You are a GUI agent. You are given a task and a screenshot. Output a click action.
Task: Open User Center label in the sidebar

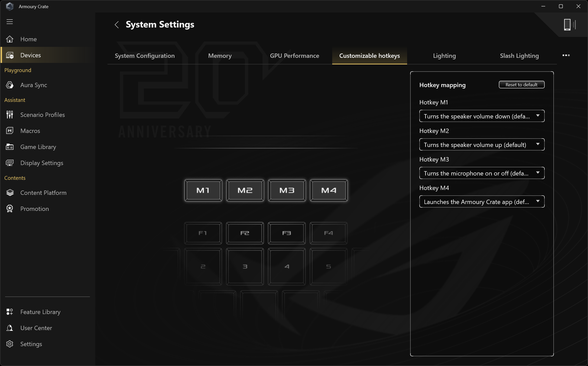tap(36, 328)
